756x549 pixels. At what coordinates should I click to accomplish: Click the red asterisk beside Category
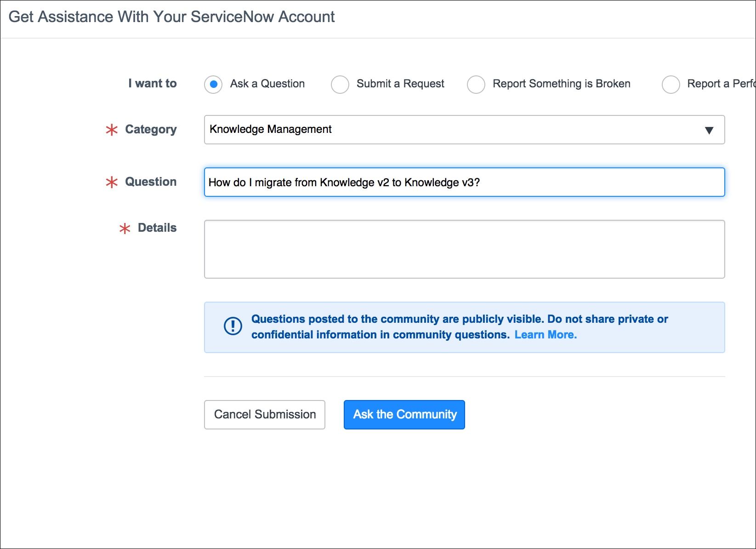click(112, 130)
